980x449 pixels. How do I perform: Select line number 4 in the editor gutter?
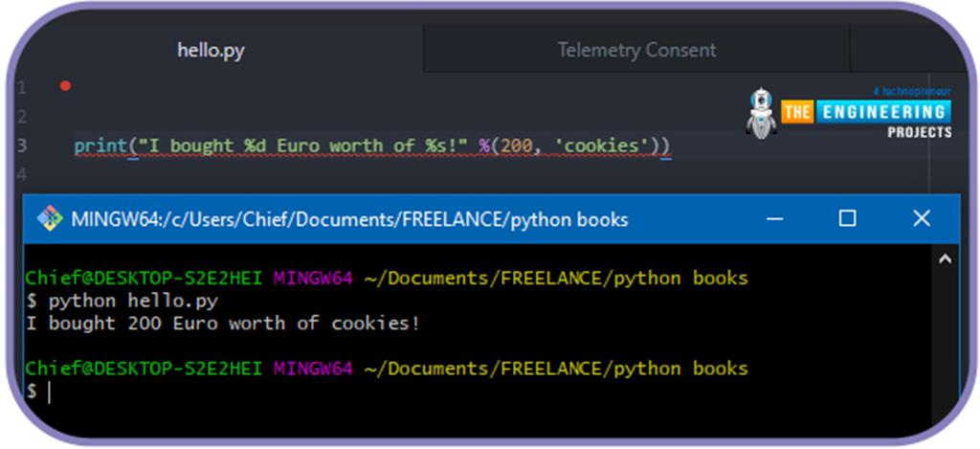point(21,175)
